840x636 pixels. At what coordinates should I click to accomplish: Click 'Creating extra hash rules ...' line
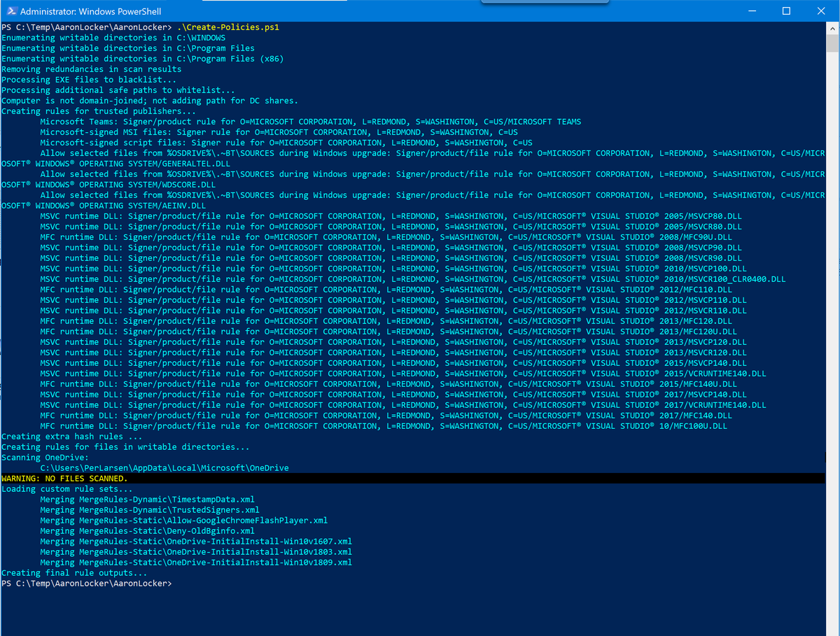click(72, 437)
